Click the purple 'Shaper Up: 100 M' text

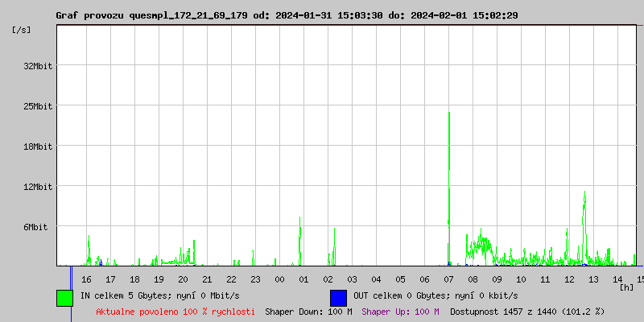tap(400, 312)
